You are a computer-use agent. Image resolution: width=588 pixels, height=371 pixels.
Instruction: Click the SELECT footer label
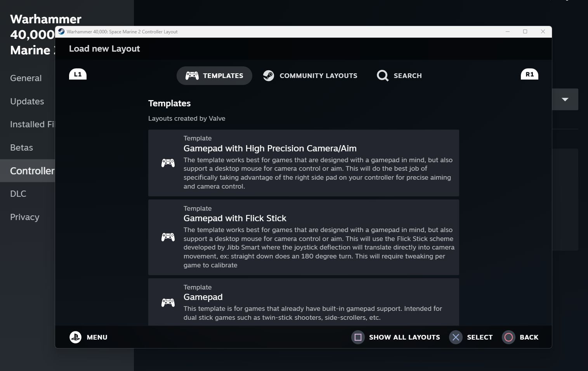pyautogui.click(x=480, y=337)
